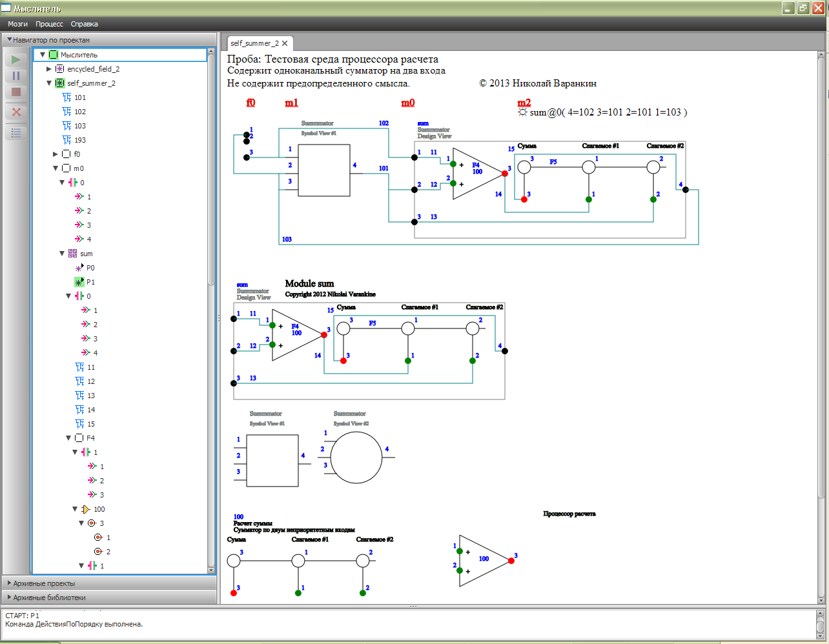The width and height of the screenshot is (829, 644).
Task: Click the sum@0 value expression text
Action: 608,112
